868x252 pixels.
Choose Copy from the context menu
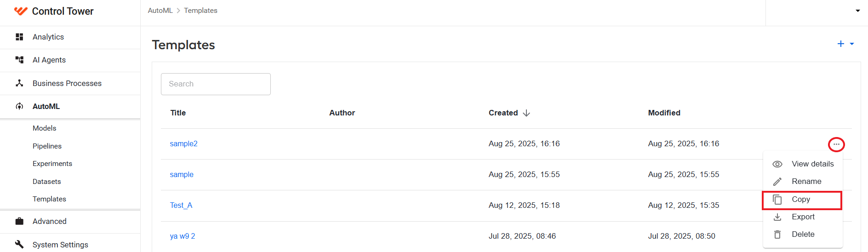pos(802,200)
